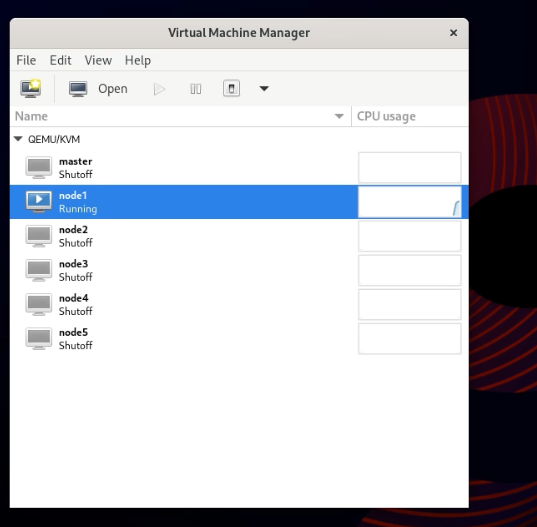537x527 pixels.
Task: Click the node3 VM name text
Action: [x=73, y=264]
